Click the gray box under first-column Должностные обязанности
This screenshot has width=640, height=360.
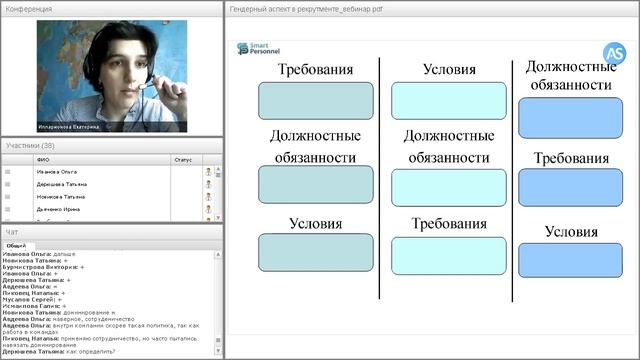coord(316,184)
